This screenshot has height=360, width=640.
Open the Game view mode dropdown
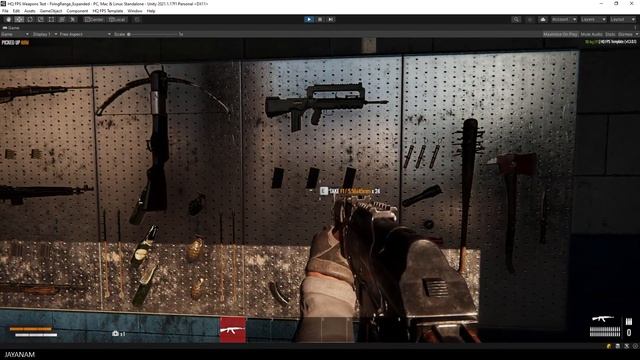(x=15, y=34)
